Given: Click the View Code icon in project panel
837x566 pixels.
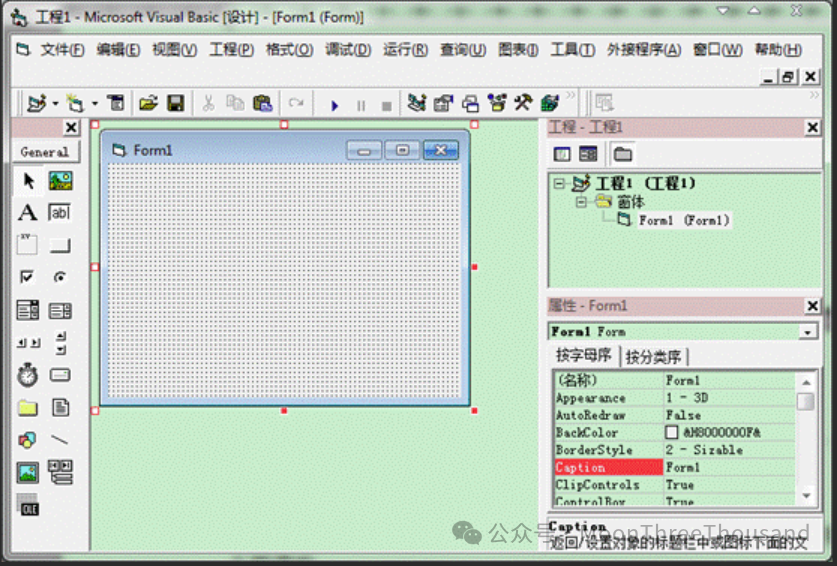Looking at the screenshot, I should (x=562, y=154).
